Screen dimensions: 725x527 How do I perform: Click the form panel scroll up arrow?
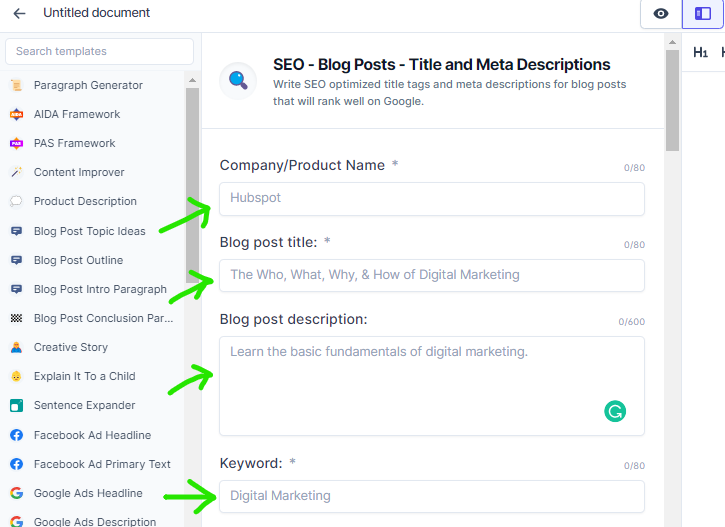coord(672,42)
